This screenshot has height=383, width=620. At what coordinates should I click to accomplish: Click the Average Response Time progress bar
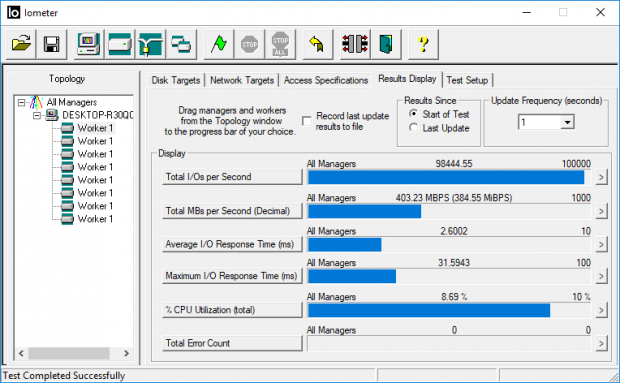pos(449,245)
